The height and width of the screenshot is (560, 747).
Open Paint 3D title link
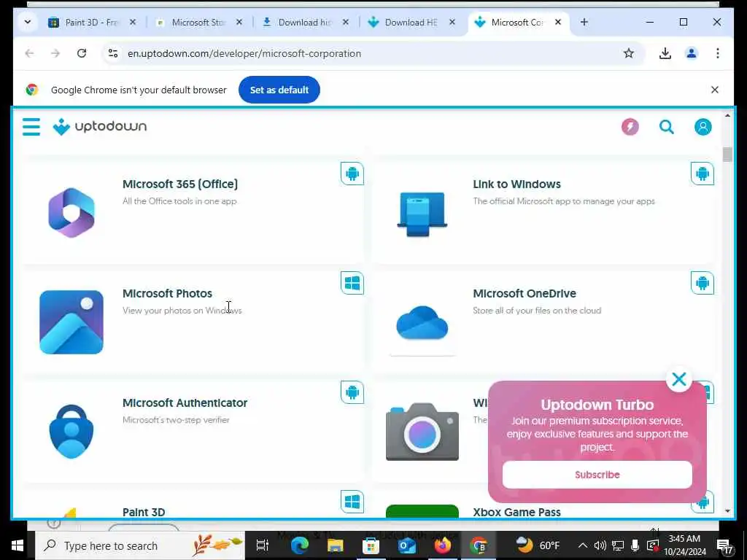(x=144, y=513)
